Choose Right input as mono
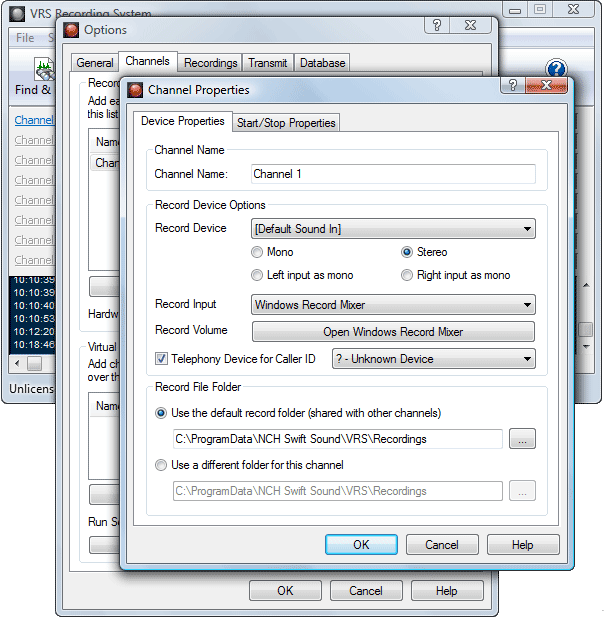 406,275
